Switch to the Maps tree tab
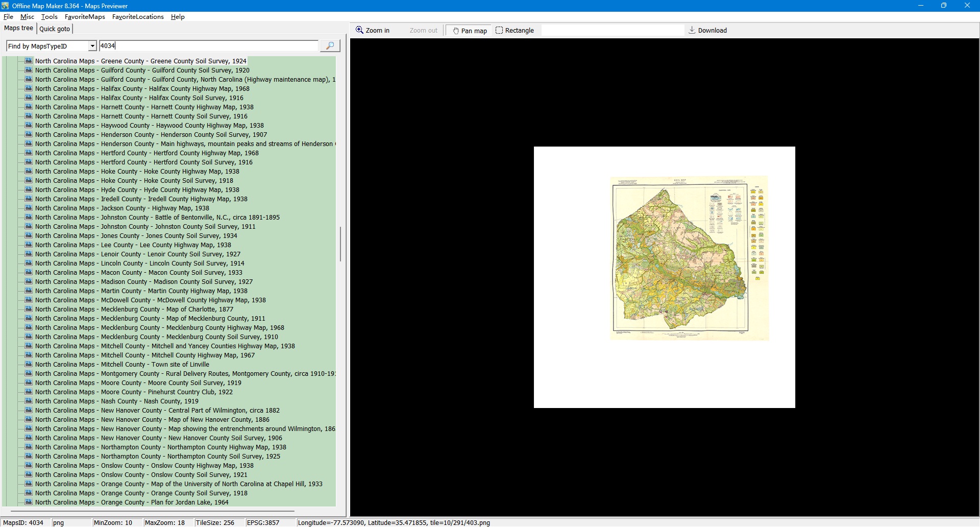Viewport: 980px width, 527px height. point(19,28)
